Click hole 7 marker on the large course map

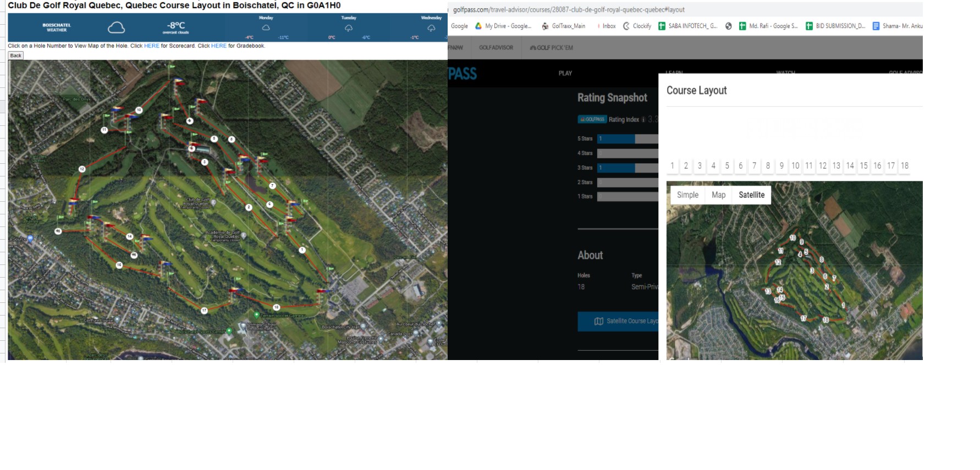pos(272,186)
